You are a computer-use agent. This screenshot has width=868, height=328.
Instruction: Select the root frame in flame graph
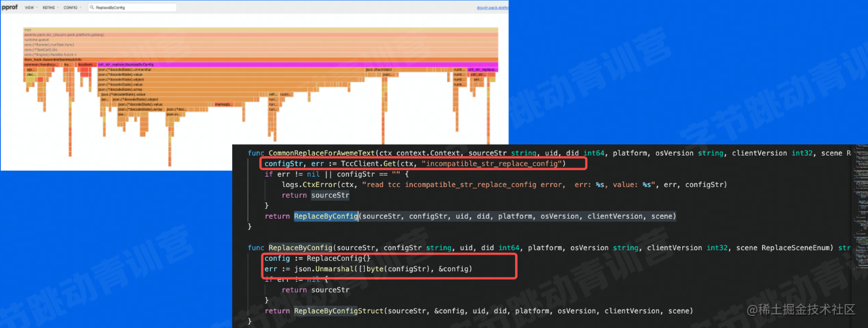261,30
